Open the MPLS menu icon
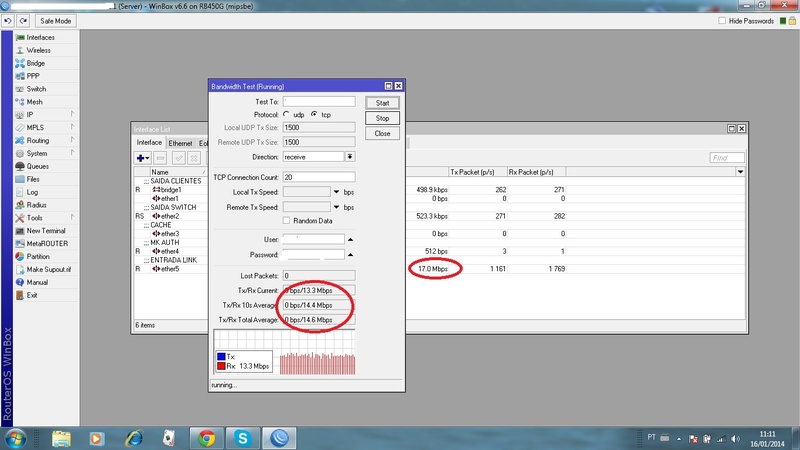 (20, 128)
